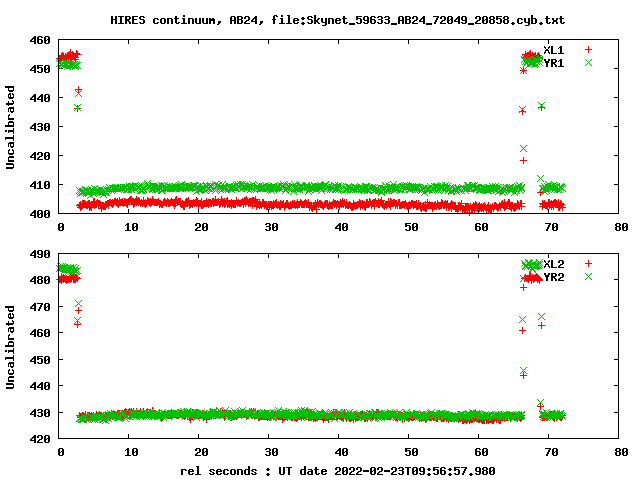Click the 420 tick on the lower plot's y-axis
This screenshot has width=640, height=480.
pos(40,440)
